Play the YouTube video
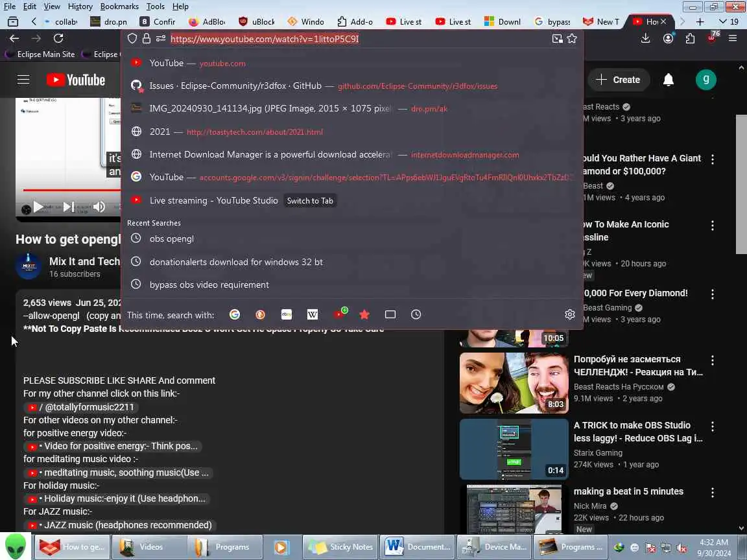The width and height of the screenshot is (747, 560). click(x=39, y=207)
